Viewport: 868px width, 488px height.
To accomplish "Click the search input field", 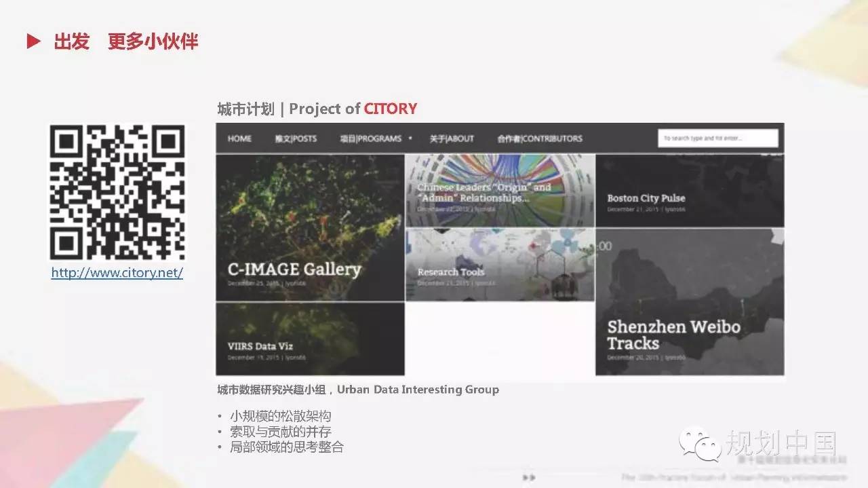I will click(x=718, y=138).
